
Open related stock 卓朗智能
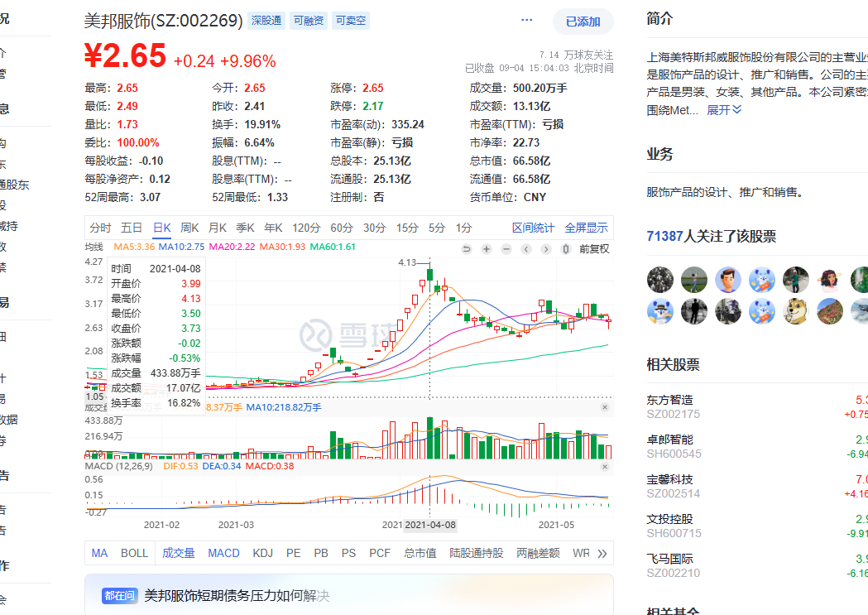coord(669,440)
